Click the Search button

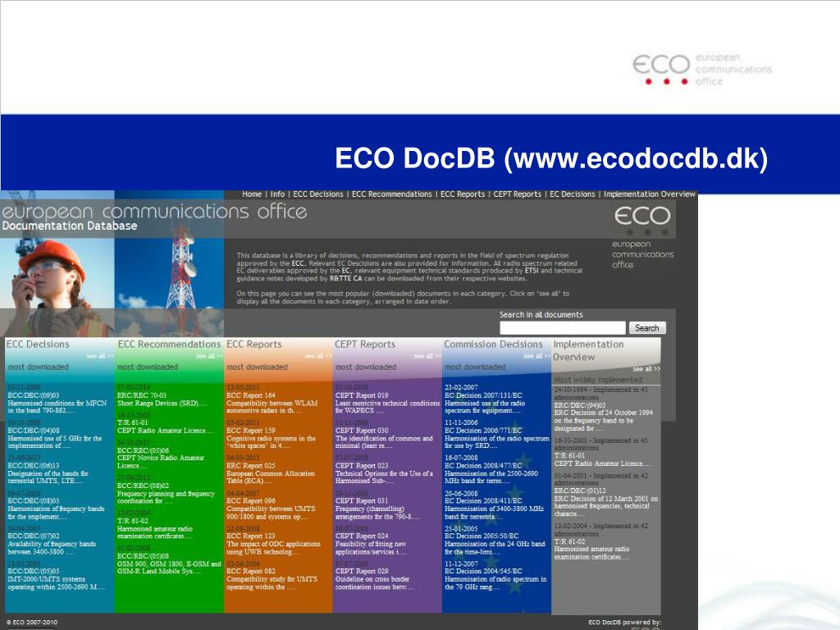click(647, 328)
